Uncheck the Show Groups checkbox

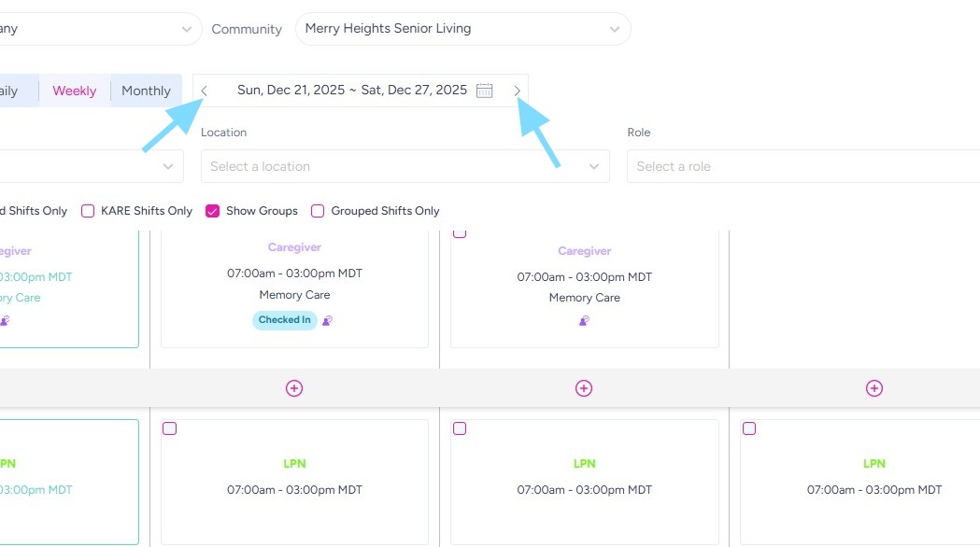(x=212, y=211)
